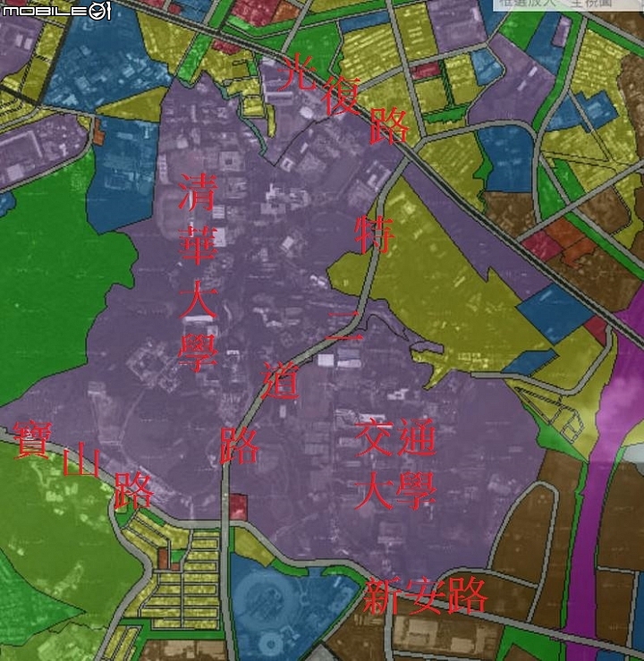644x661 pixels.
Task: Click the 寶山路 road label
Action: pyautogui.click(x=83, y=465)
